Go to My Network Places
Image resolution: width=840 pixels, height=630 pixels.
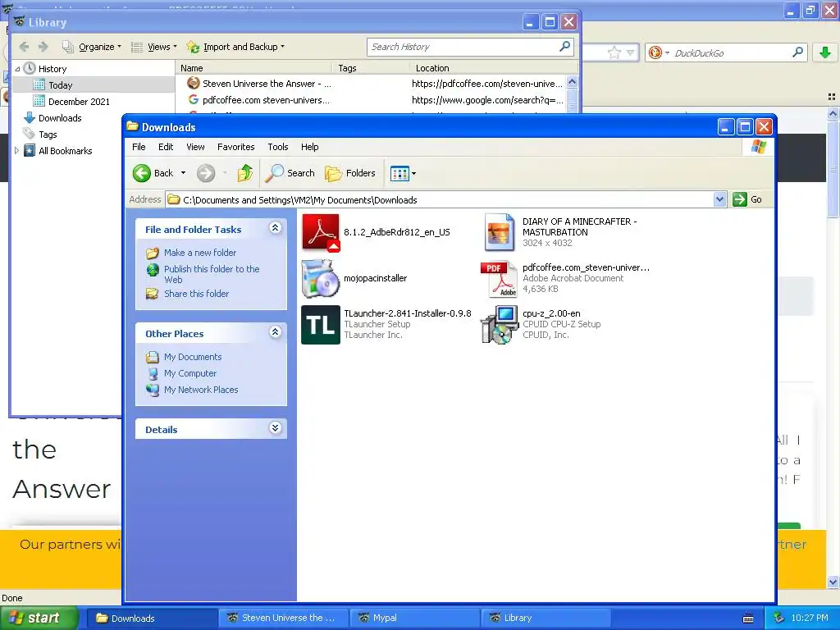coord(201,390)
